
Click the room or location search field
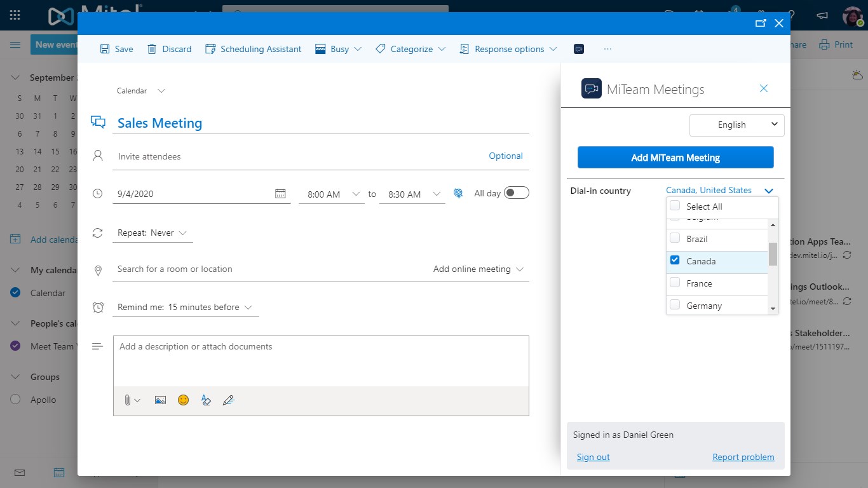click(x=270, y=269)
